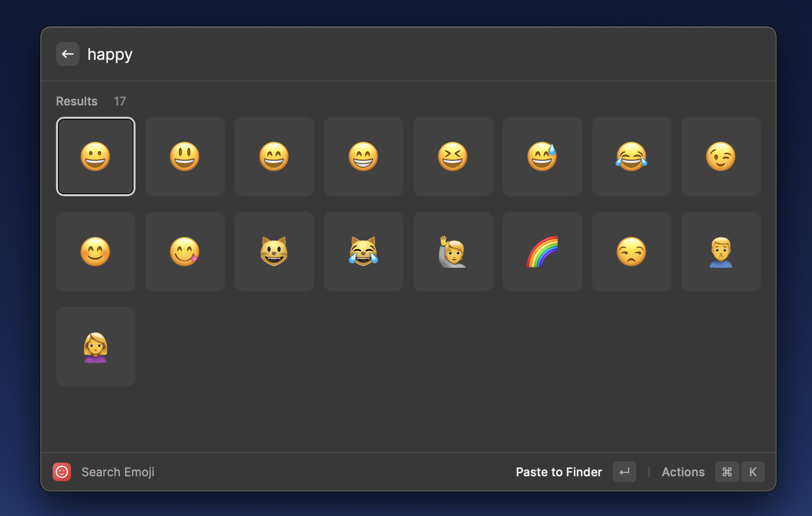Select the face with tongue emoji
This screenshot has height=516, width=812.
click(x=185, y=251)
